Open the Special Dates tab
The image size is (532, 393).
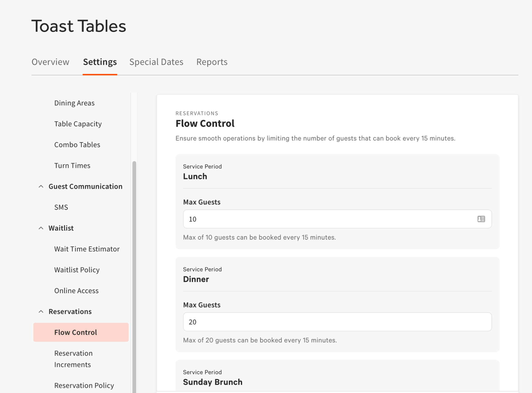point(156,62)
